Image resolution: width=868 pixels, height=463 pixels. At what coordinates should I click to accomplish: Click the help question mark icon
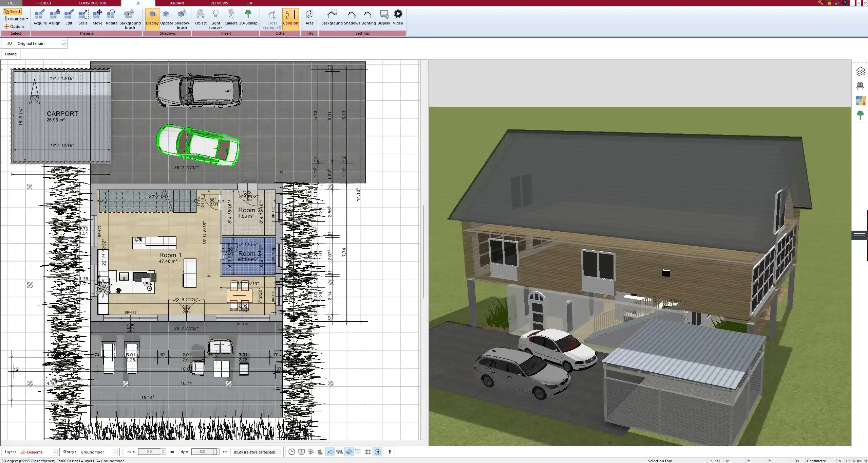(845, 3)
